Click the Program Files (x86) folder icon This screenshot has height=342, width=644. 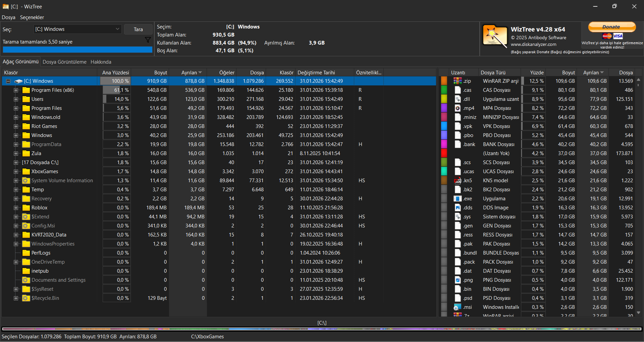(x=26, y=90)
